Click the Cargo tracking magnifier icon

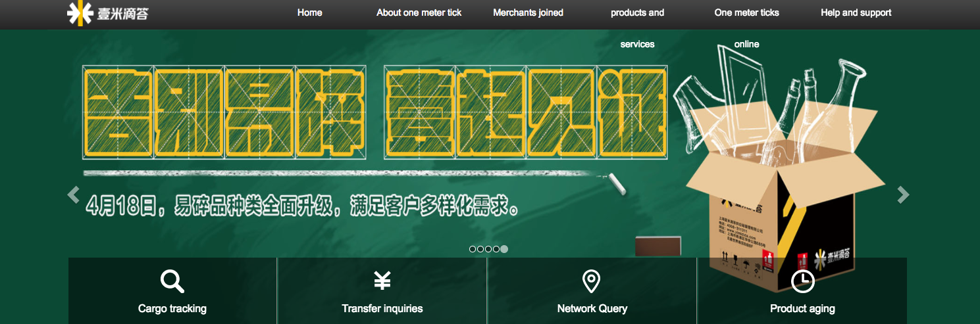pos(172,281)
